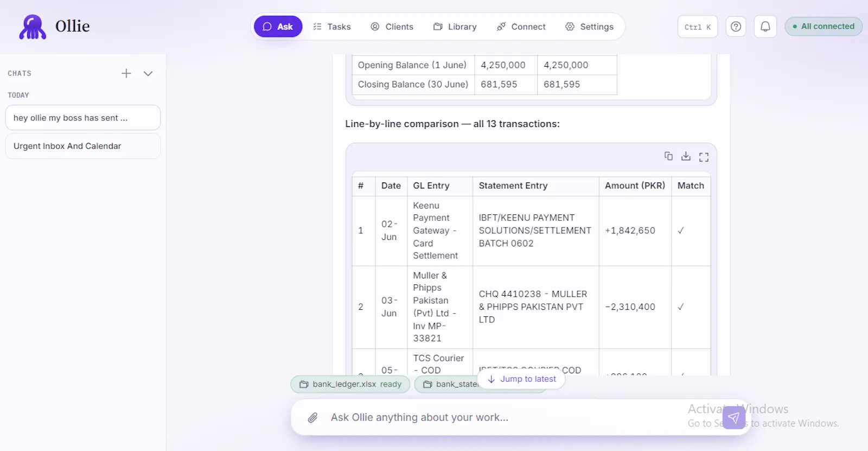Click the Match column header
Viewport: 868px width, 451px height.
pos(691,186)
